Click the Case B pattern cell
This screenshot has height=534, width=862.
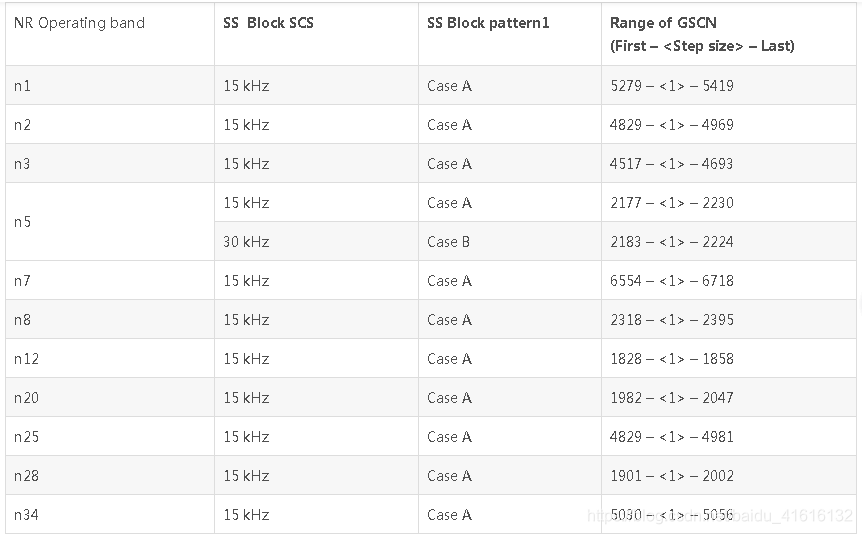[448, 242]
